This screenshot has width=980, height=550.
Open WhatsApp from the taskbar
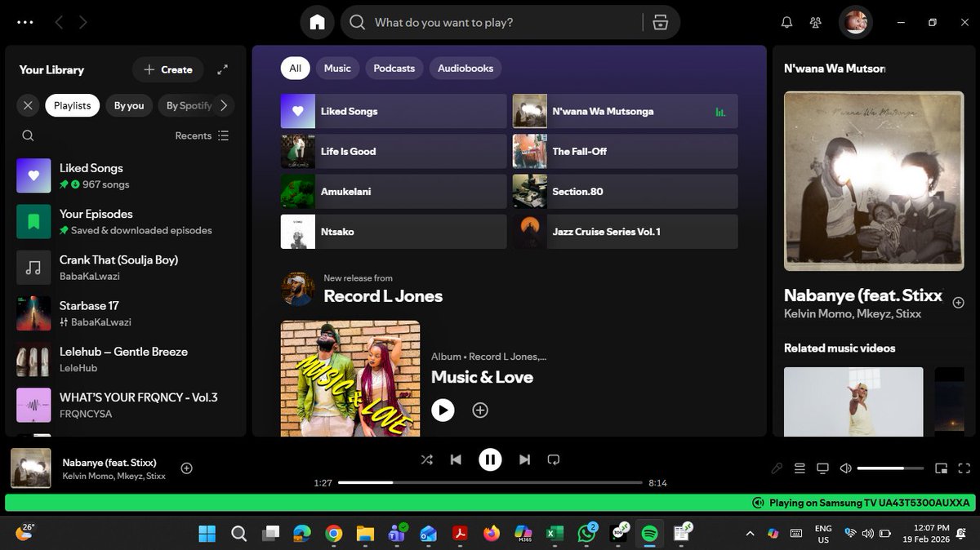point(586,534)
